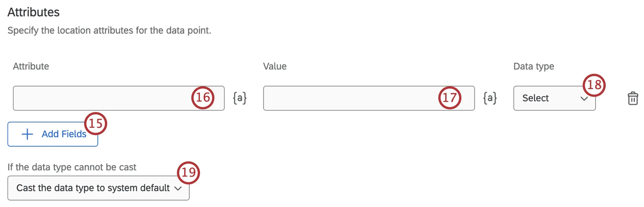The image size is (644, 207).
Task: Delete the attribute row with trash icon
Action: 633,98
